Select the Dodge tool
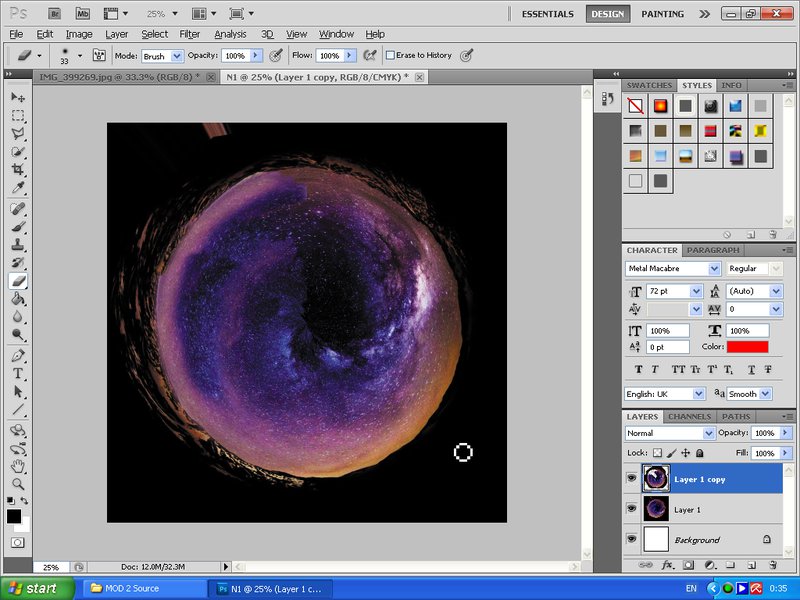The height and width of the screenshot is (600, 800). coord(18,335)
